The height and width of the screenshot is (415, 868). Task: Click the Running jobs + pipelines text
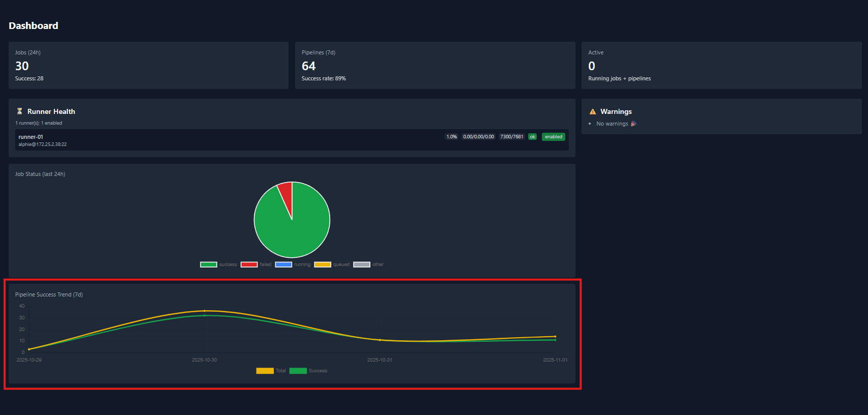tap(620, 78)
